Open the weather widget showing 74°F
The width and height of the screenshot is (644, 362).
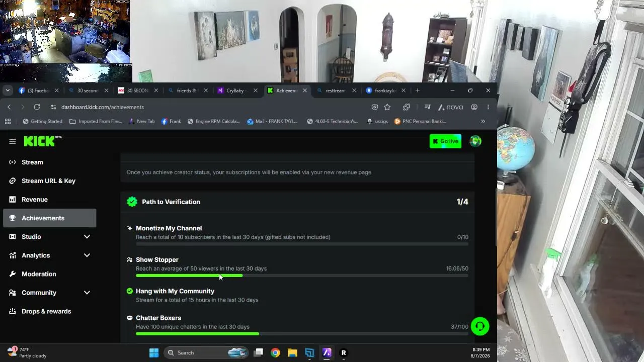click(x=27, y=352)
